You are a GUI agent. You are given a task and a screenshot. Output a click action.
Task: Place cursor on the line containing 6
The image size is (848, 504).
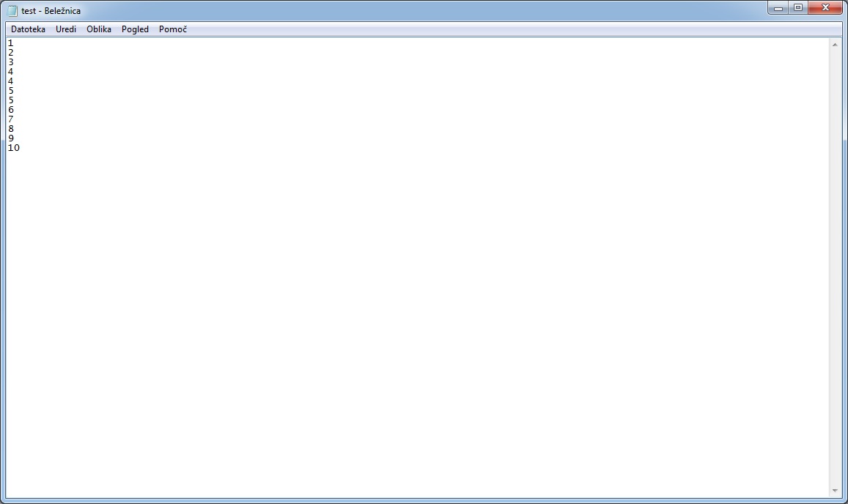pos(11,110)
